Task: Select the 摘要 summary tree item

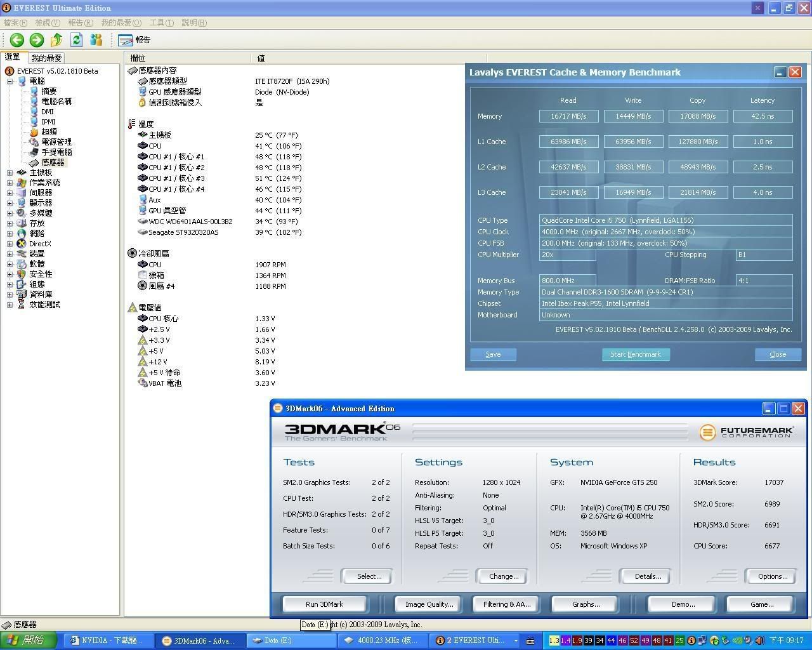Action: pyautogui.click(x=49, y=91)
